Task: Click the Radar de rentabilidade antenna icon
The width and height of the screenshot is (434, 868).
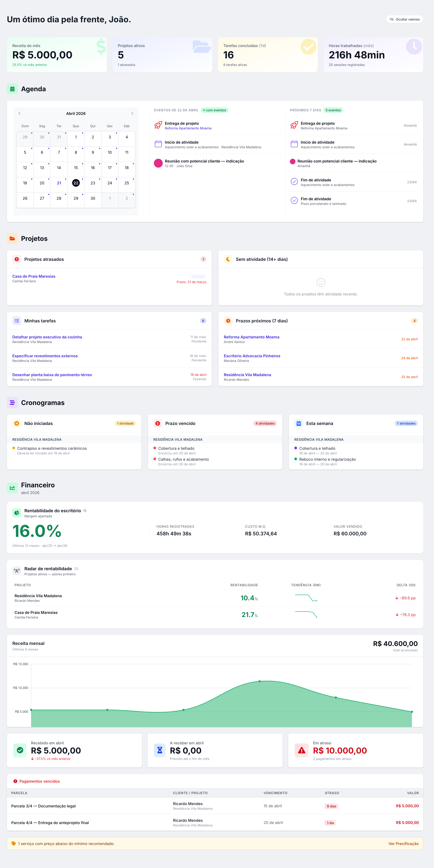Action: [17, 571]
